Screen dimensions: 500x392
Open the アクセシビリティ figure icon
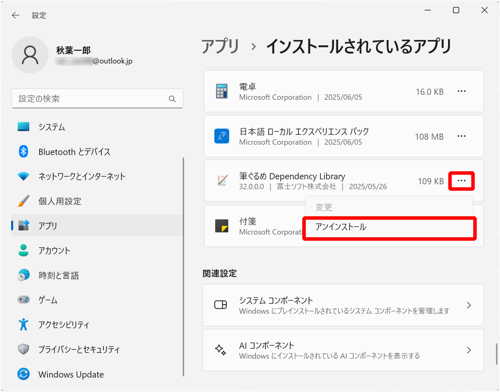[23, 324]
